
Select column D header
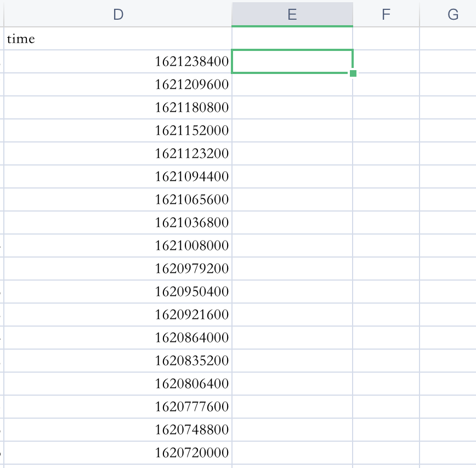118,14
